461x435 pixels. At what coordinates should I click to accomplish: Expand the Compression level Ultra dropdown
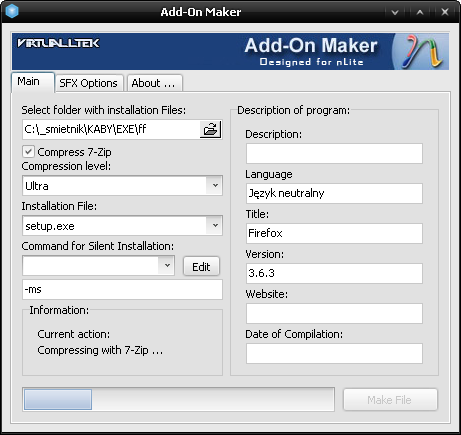(x=215, y=185)
